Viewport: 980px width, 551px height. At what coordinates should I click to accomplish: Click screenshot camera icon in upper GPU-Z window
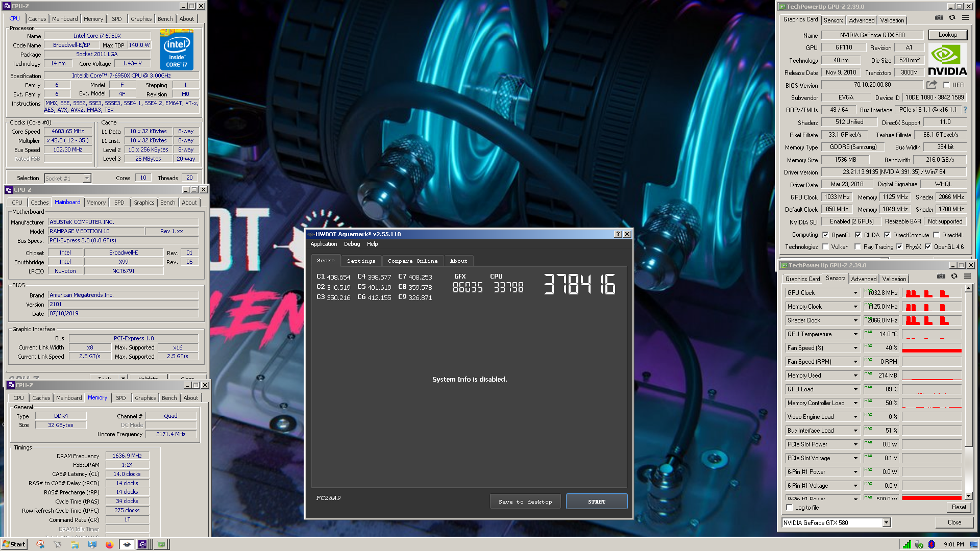[x=939, y=18]
